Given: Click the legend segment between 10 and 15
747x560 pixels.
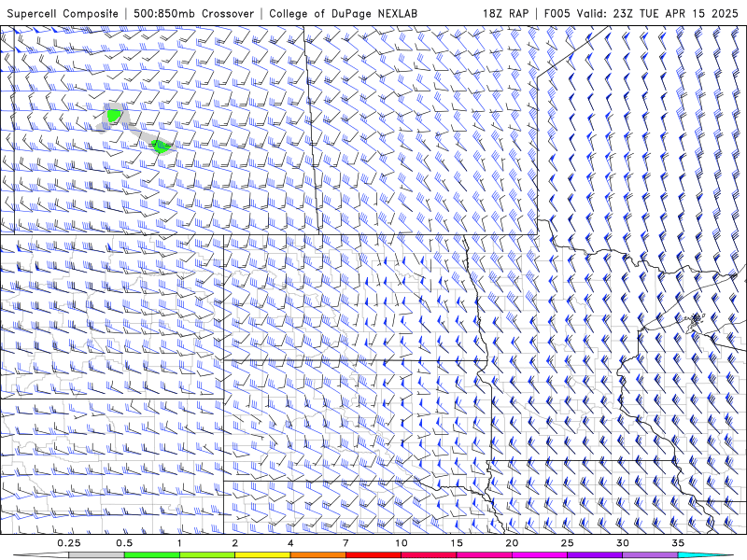Looking at the screenshot, I should (x=429, y=555).
